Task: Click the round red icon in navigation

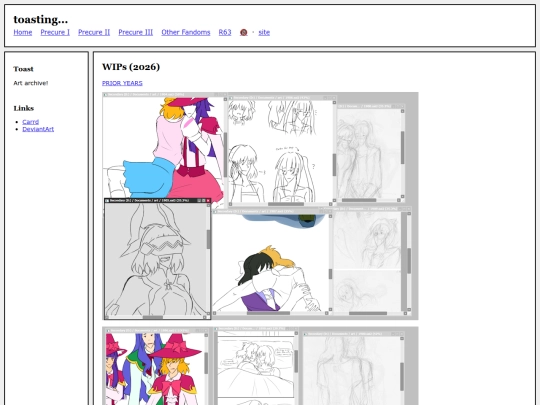Action: pos(243,32)
